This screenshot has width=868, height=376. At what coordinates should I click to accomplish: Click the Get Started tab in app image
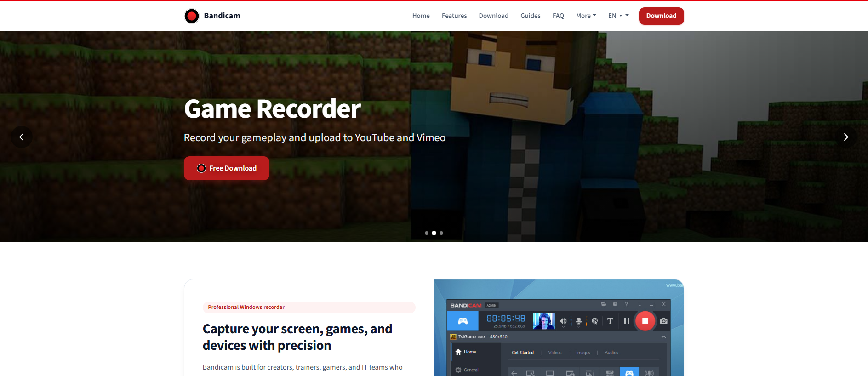pyautogui.click(x=523, y=353)
